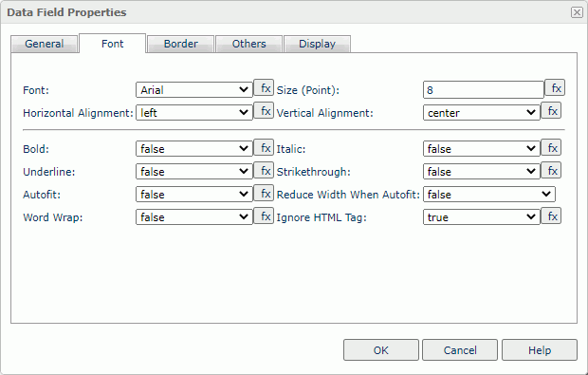Click fx button beside Horizontal Alignment
Screen dimensions: 588x375
pos(264,111)
